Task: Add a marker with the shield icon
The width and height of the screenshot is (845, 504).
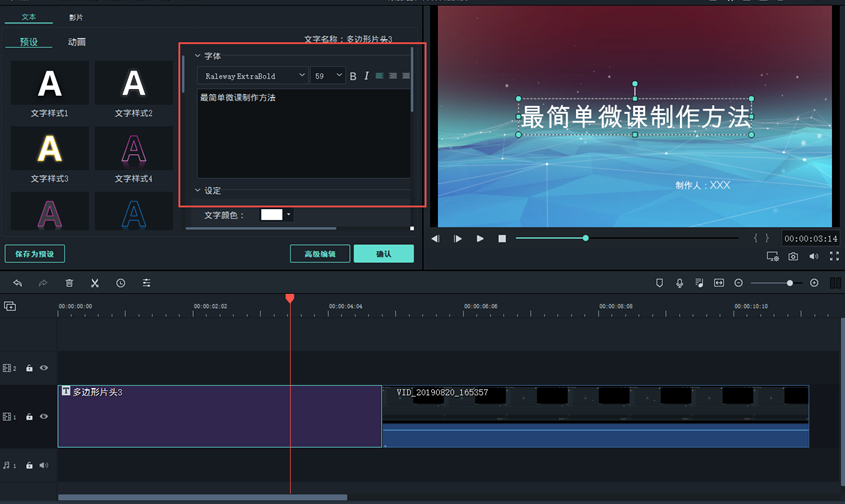Action: [659, 283]
